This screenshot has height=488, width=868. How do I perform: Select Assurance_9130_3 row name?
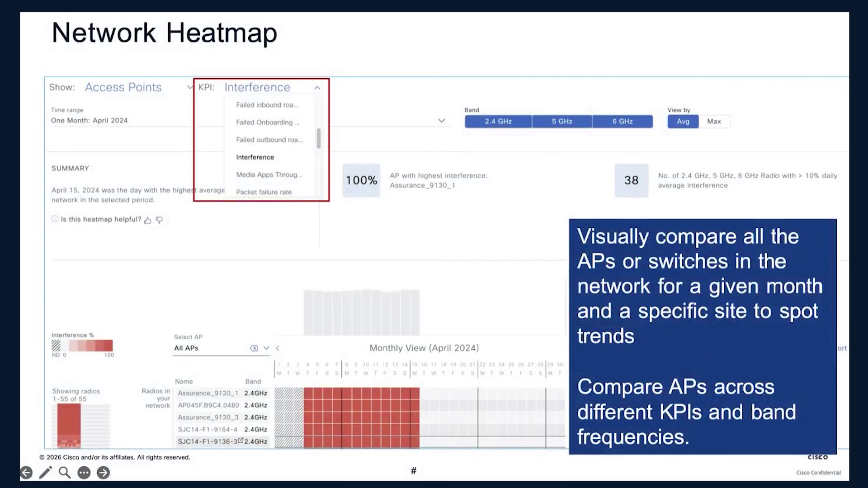point(208,418)
